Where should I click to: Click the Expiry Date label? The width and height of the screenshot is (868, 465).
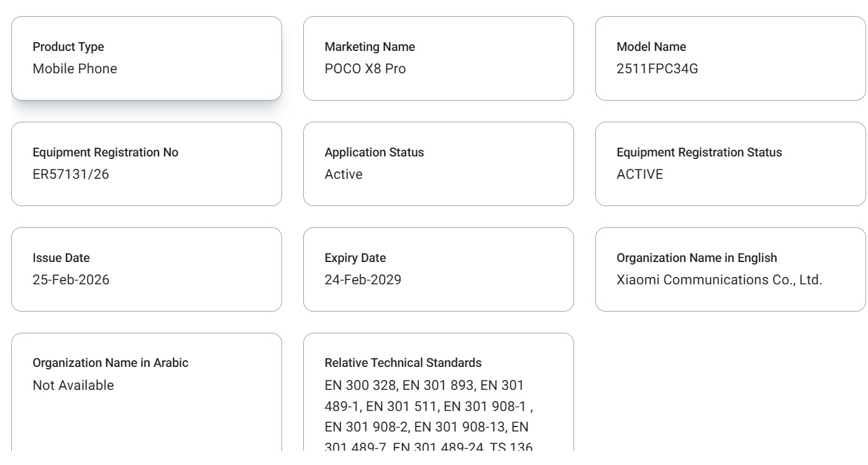355,258
